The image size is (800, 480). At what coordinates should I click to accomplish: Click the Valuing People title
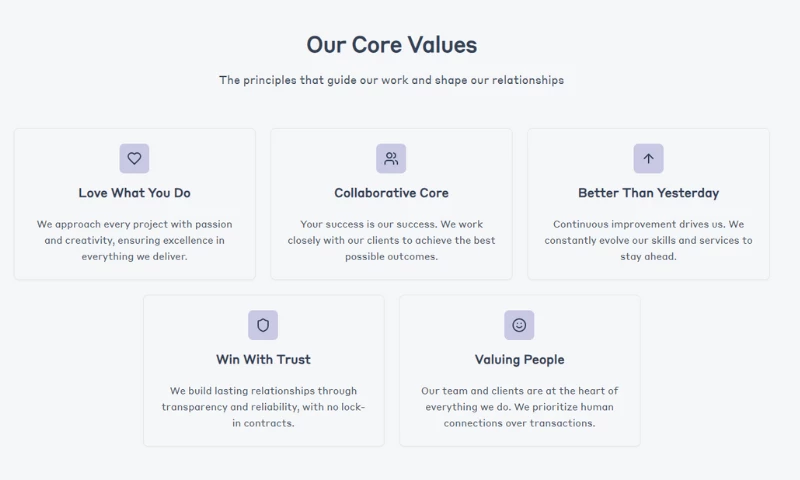[519, 359]
